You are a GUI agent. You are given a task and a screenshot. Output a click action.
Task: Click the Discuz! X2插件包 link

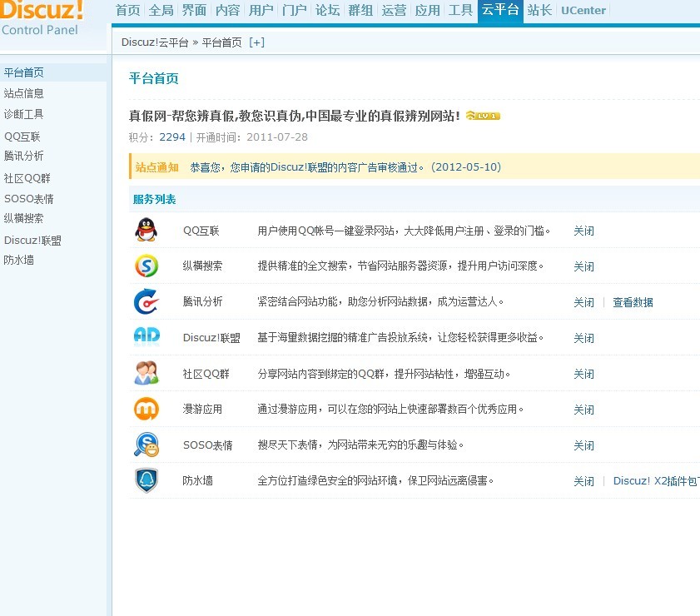[656, 481]
